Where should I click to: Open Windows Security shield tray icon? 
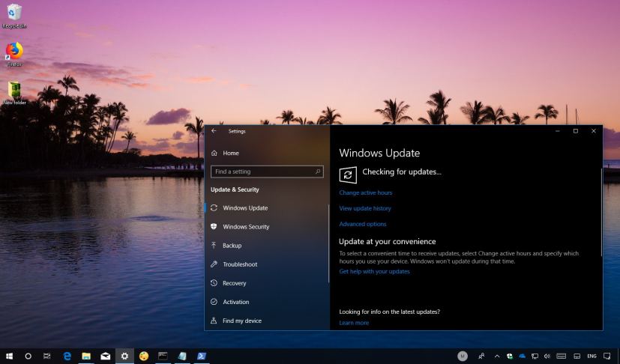coord(510,356)
